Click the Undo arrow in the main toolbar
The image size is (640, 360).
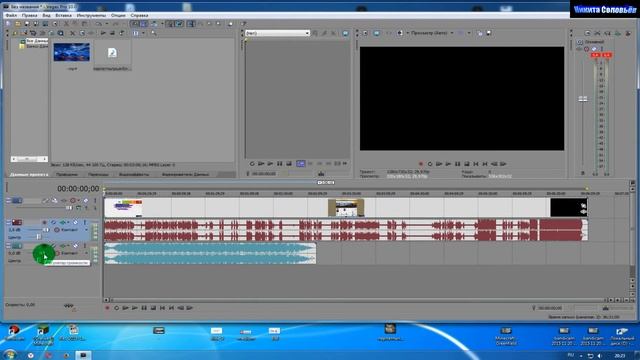(98, 24)
